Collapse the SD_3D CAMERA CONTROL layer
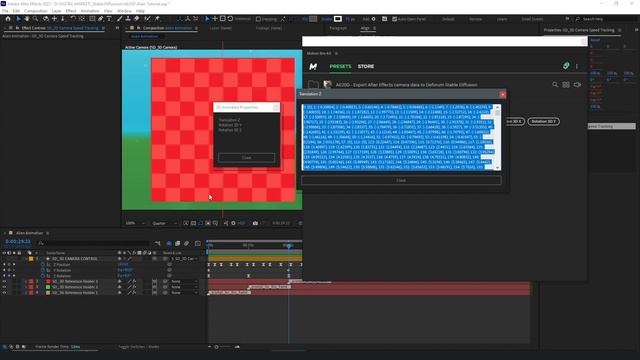This screenshot has height=360, width=640. tap(26, 259)
